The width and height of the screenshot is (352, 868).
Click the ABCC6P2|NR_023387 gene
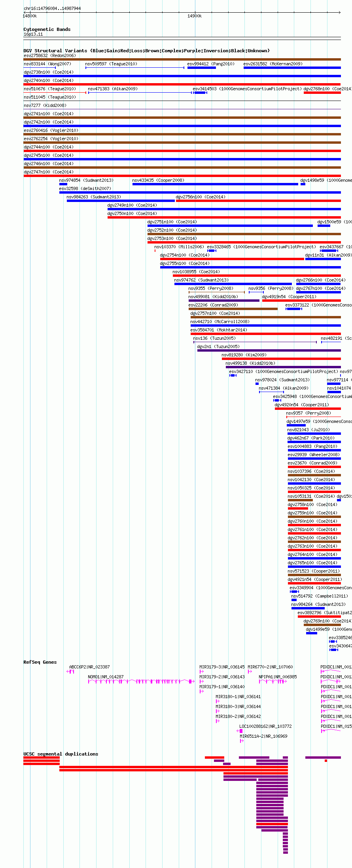coord(70,672)
